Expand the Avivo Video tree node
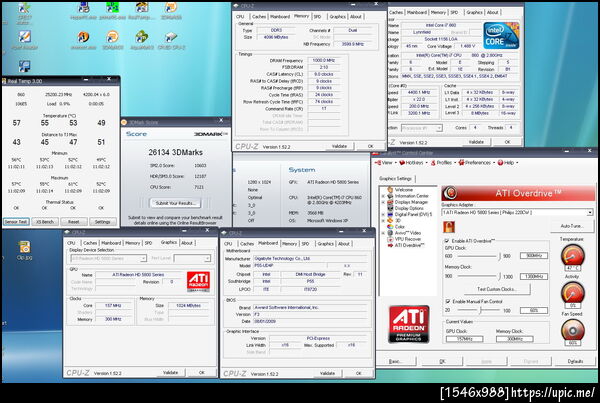 click(383, 233)
